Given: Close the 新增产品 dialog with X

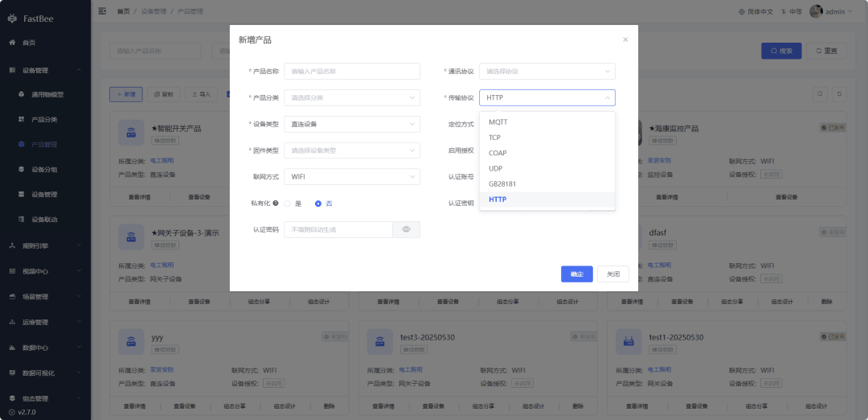Looking at the screenshot, I should coord(625,40).
